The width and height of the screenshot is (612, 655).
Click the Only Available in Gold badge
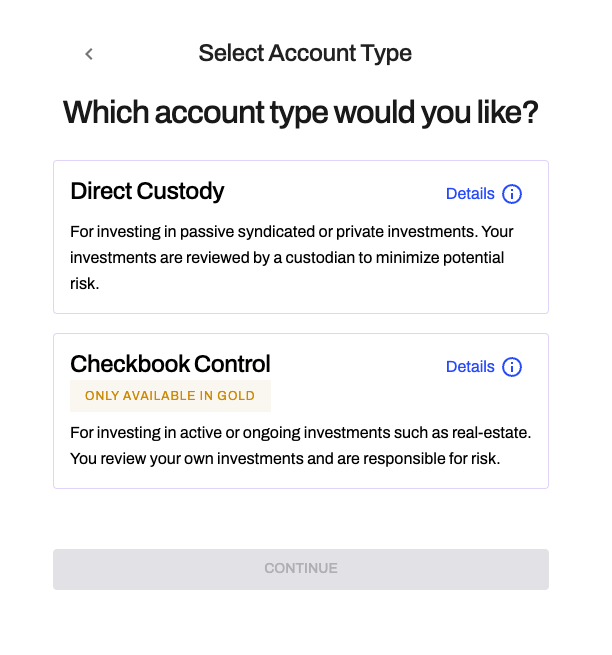coord(170,396)
